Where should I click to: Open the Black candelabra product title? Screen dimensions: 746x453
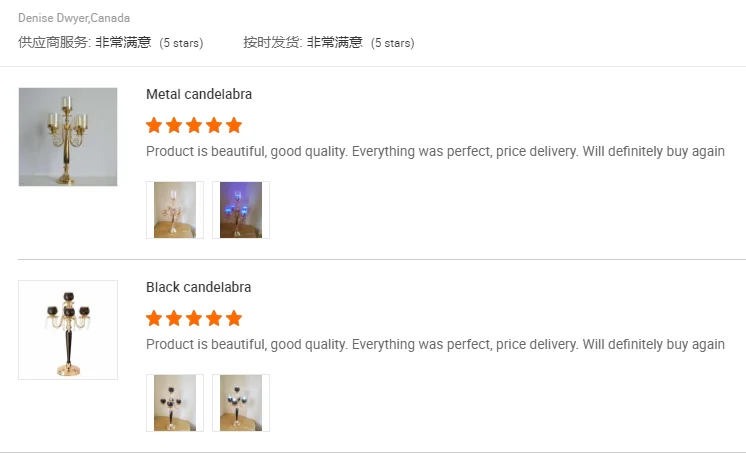(x=199, y=287)
